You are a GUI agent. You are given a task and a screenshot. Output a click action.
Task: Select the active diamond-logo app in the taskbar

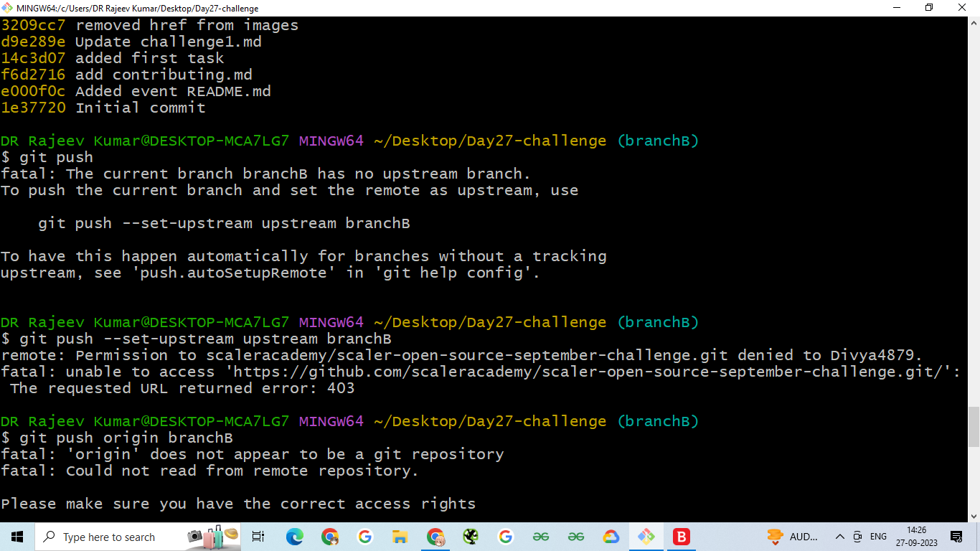pyautogui.click(x=646, y=537)
